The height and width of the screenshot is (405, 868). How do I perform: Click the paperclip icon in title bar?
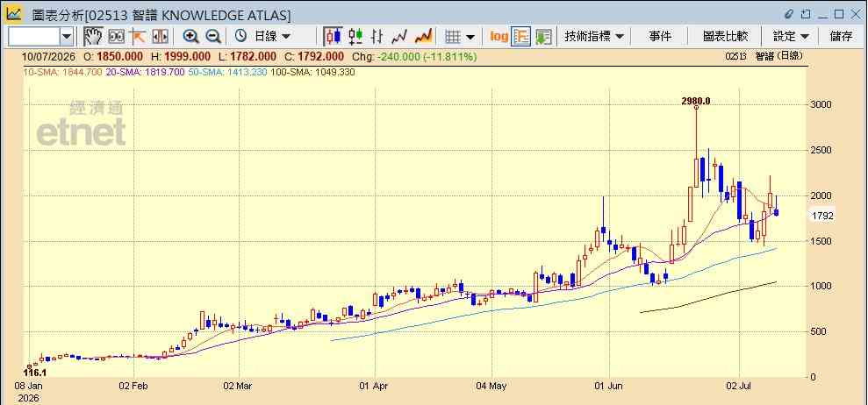tap(789, 14)
